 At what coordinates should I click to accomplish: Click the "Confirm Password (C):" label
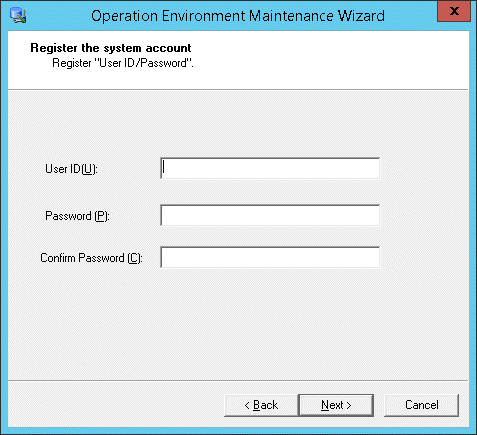[91, 258]
